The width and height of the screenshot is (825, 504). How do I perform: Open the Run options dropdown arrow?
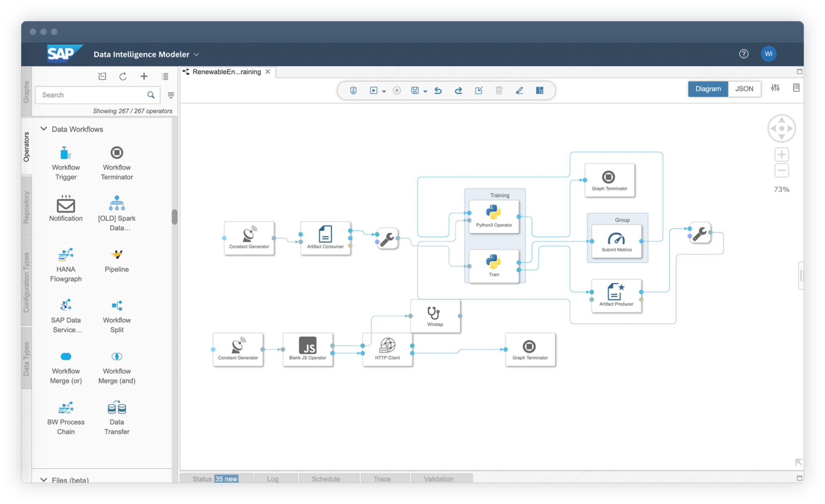(384, 91)
